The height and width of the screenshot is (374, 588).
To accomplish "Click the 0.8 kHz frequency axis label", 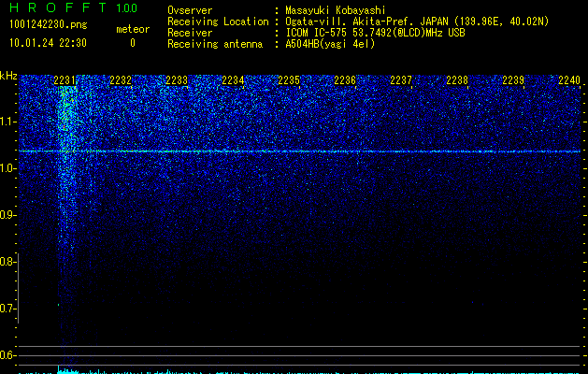I will (8, 262).
